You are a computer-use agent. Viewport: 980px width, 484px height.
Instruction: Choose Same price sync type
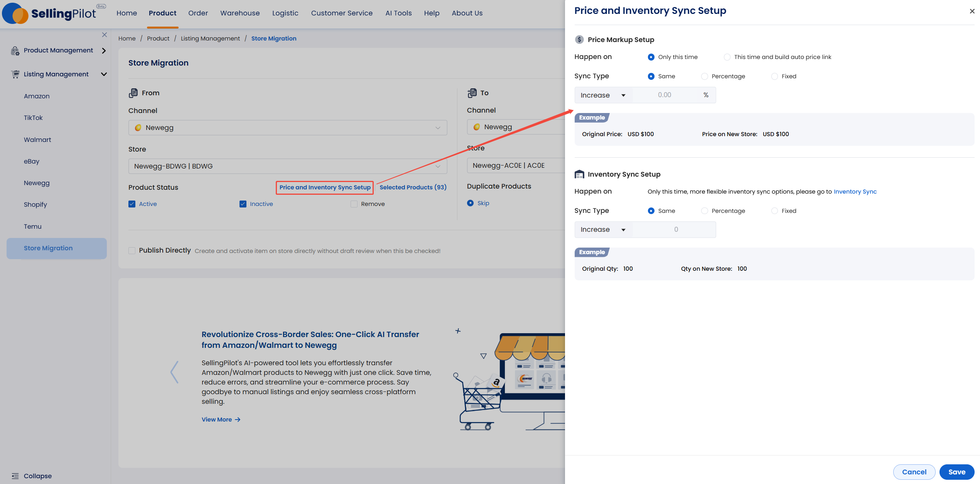(x=651, y=76)
